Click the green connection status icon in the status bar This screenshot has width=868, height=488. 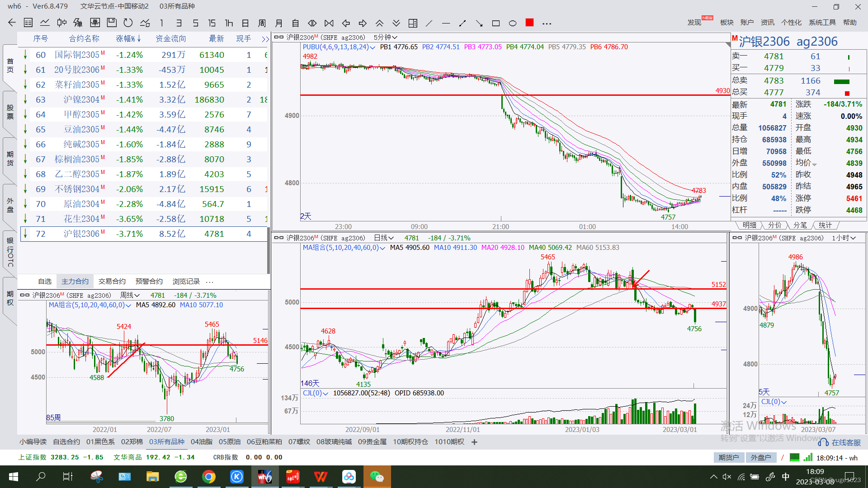tap(794, 457)
